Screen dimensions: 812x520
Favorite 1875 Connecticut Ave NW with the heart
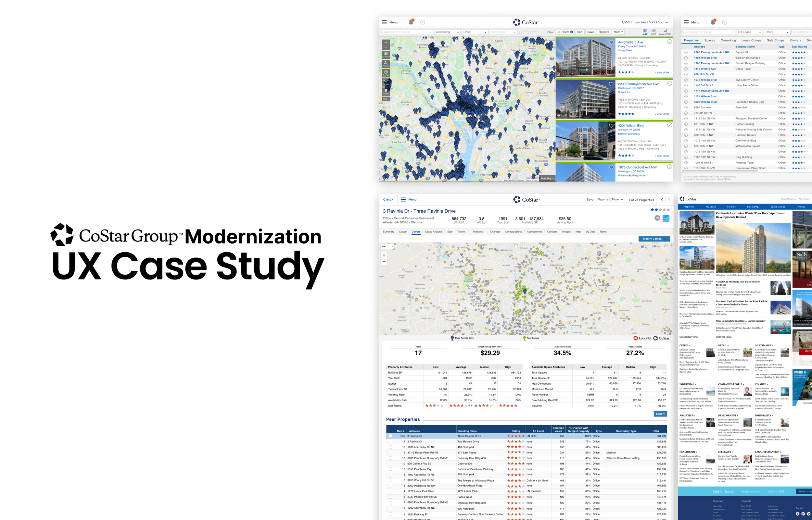coord(611,167)
